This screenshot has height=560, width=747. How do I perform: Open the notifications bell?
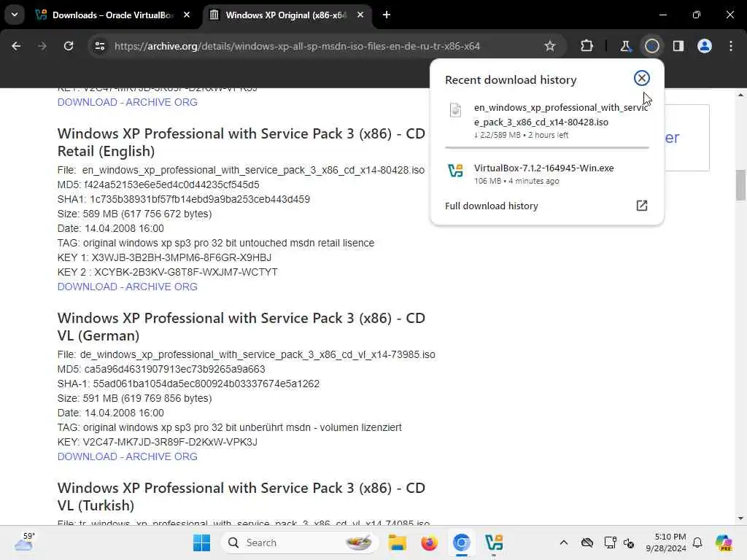point(697,542)
